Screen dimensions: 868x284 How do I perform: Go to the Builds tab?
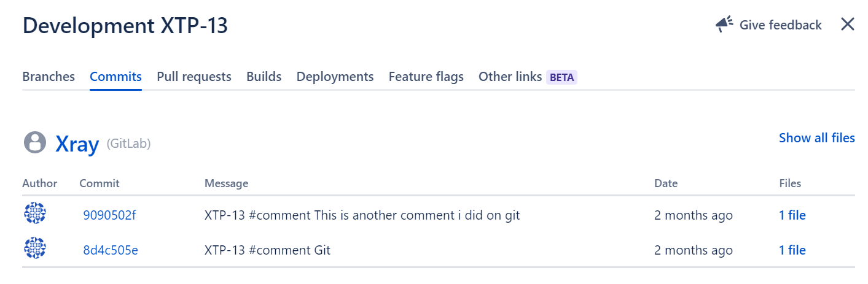(264, 77)
